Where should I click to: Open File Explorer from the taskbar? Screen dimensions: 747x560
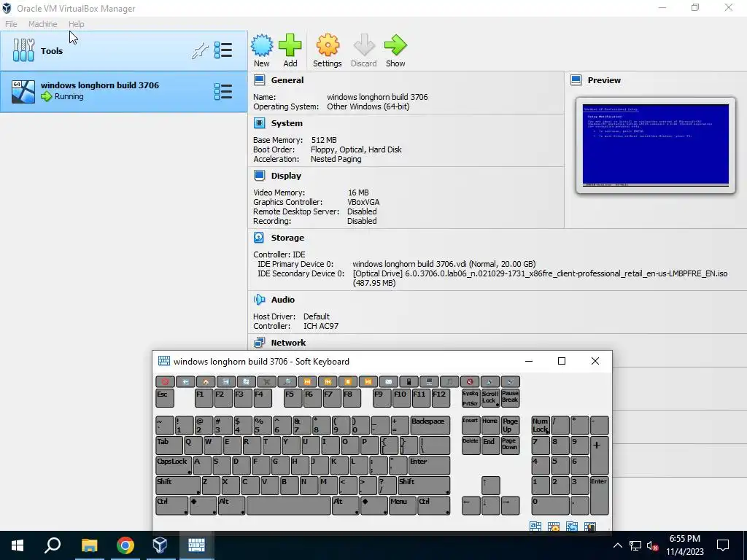89,545
